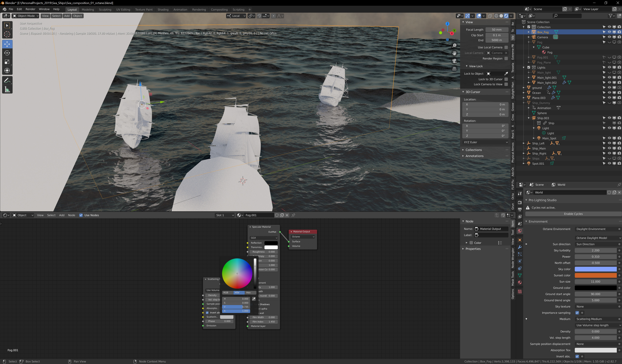622x364 pixels.
Task: Switch color picker to RGB mode
Action: click(226, 293)
